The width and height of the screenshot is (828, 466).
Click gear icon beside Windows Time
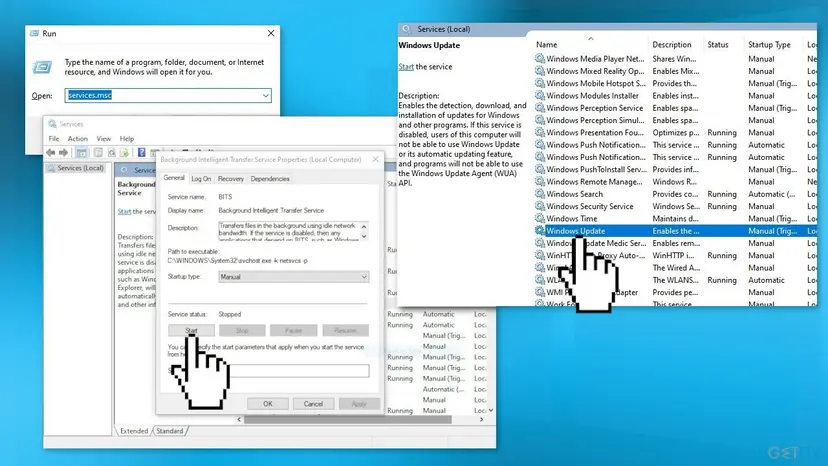pyautogui.click(x=540, y=218)
